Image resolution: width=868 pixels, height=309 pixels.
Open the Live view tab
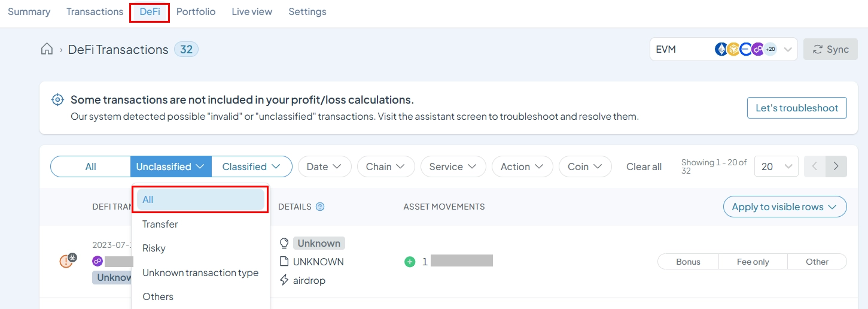tap(252, 12)
